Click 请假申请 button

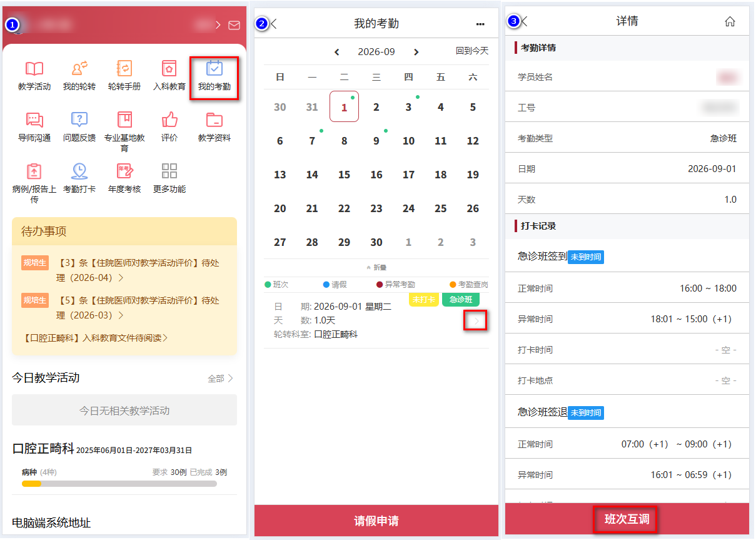(376, 521)
